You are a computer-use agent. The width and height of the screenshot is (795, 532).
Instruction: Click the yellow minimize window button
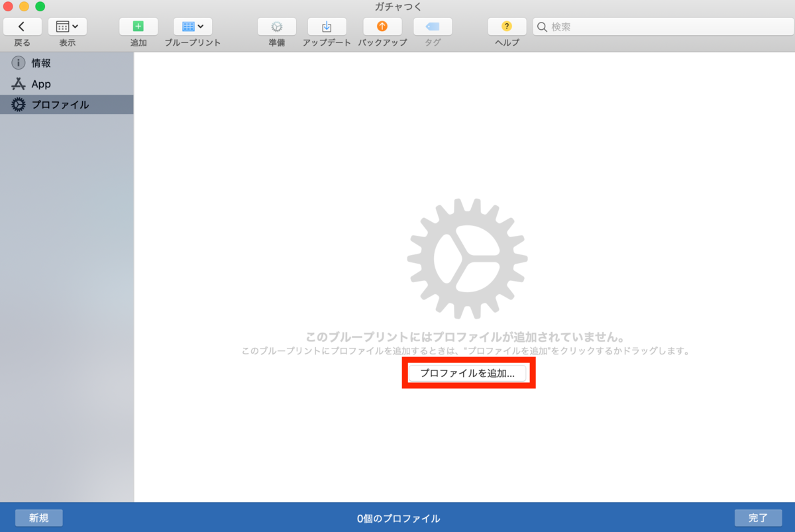(24, 7)
